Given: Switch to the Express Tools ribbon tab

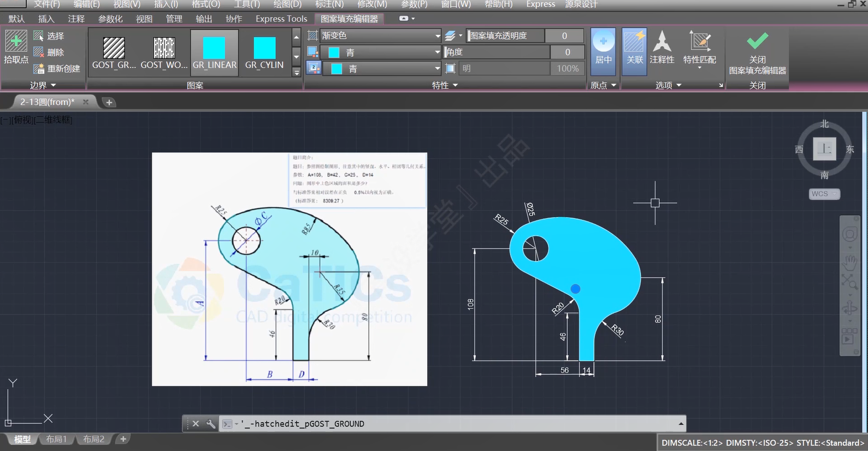Looking at the screenshot, I should point(281,19).
